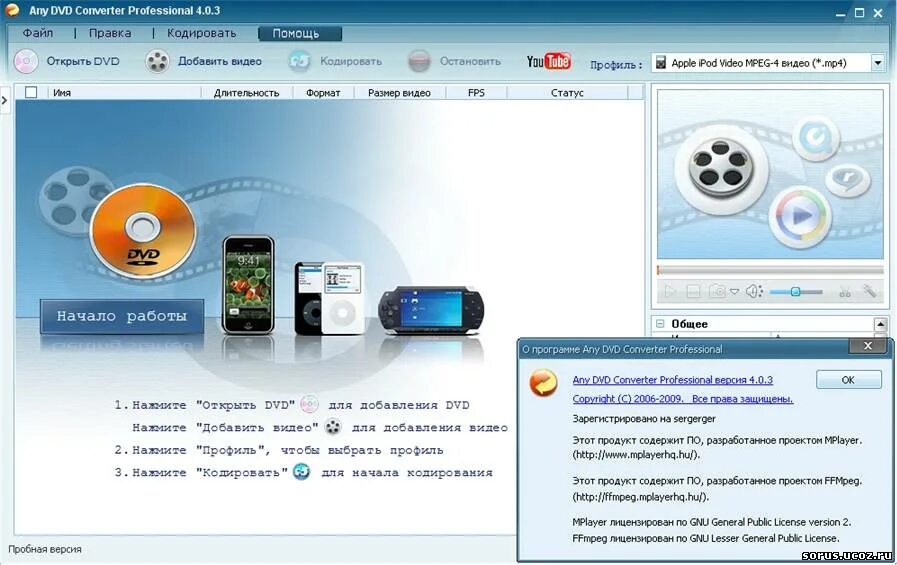
Task: Click the PSP device image
Action: 431,311
